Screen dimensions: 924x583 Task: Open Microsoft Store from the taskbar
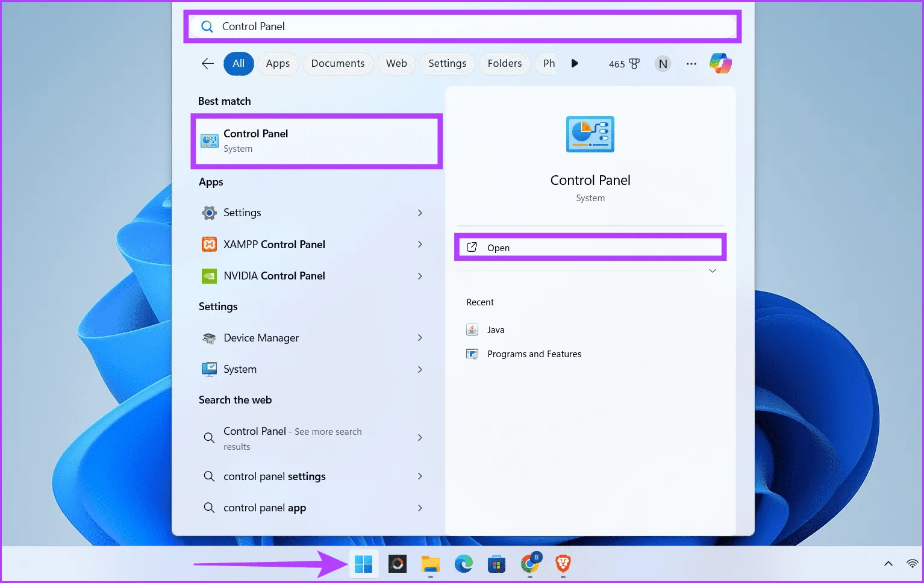pos(496,564)
